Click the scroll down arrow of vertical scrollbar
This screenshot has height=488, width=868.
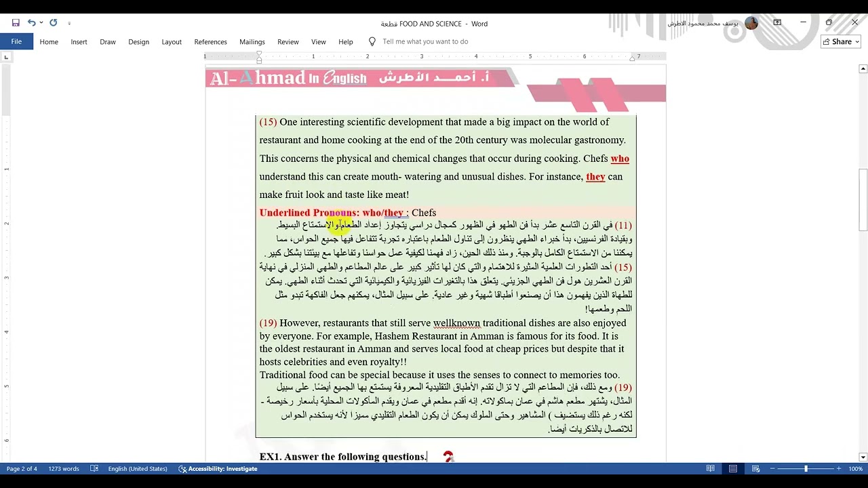click(863, 457)
